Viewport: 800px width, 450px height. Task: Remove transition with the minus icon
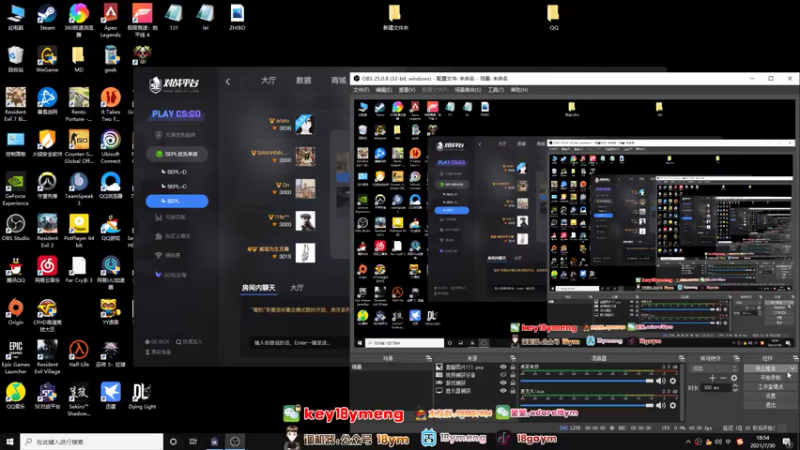point(723,378)
